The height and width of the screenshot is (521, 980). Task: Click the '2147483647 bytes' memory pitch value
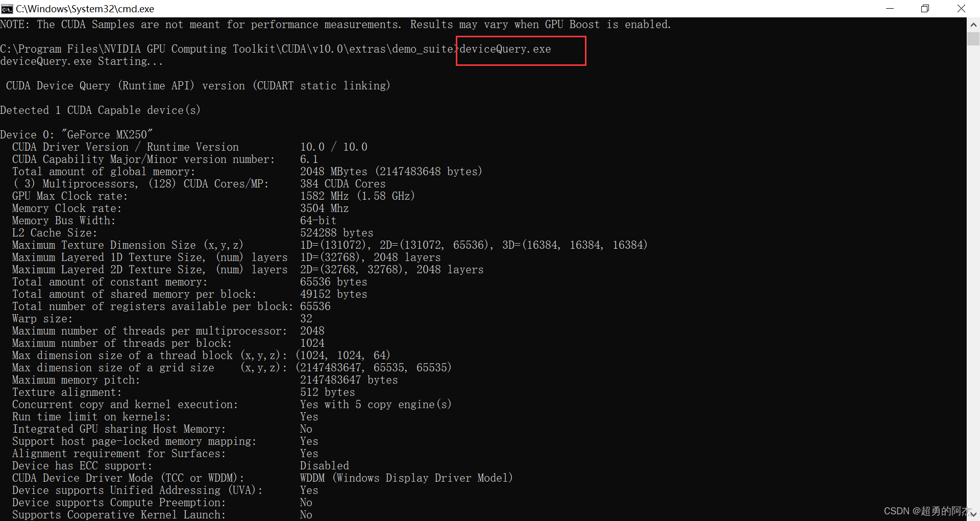pos(349,380)
